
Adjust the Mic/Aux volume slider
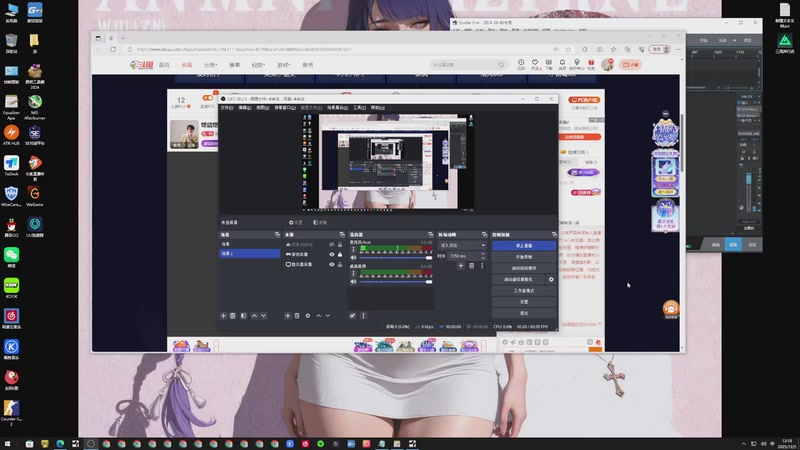coord(395,258)
